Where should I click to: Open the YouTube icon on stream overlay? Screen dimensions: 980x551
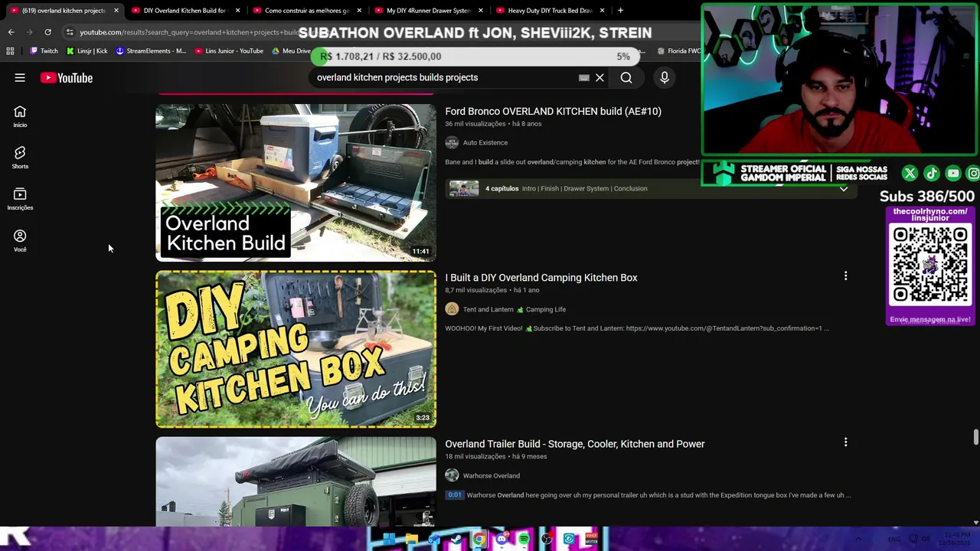(952, 174)
